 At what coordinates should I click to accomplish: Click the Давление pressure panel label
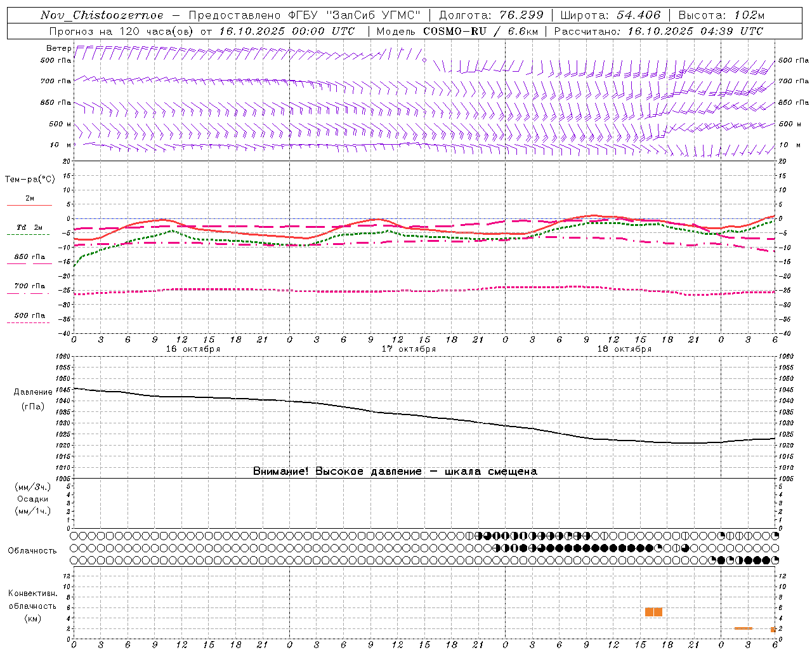pos(33,392)
